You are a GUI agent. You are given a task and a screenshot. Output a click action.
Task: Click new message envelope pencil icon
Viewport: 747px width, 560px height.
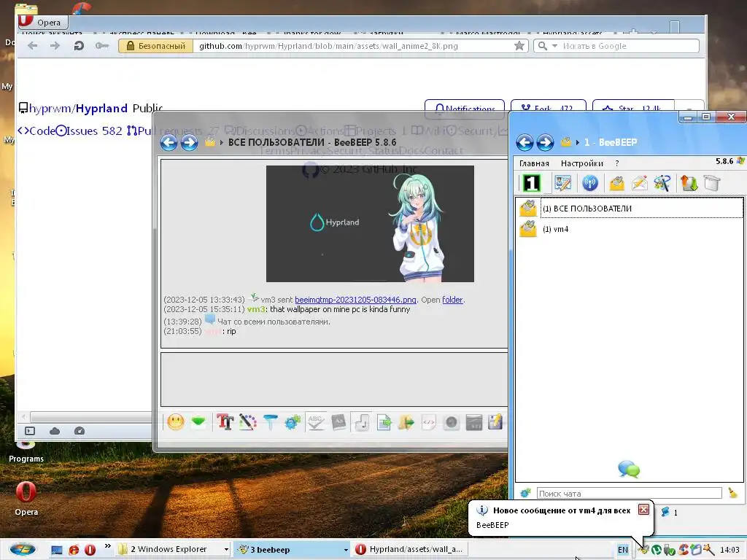(x=639, y=183)
